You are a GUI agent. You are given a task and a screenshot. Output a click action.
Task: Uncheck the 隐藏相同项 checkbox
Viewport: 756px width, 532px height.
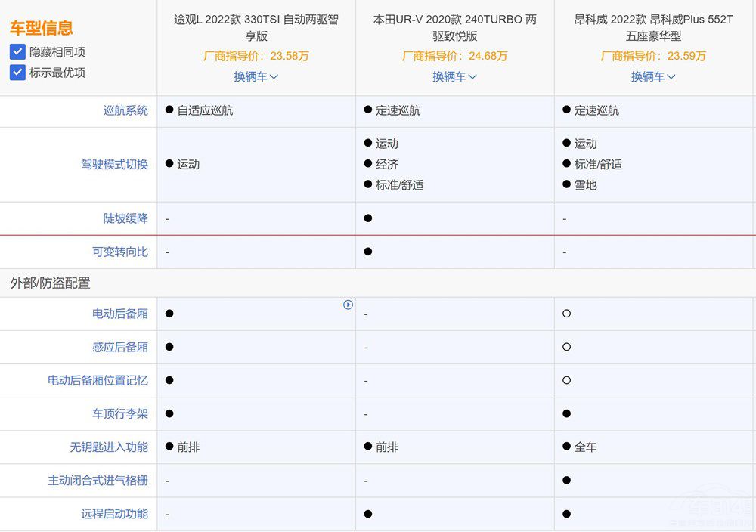[x=17, y=52]
